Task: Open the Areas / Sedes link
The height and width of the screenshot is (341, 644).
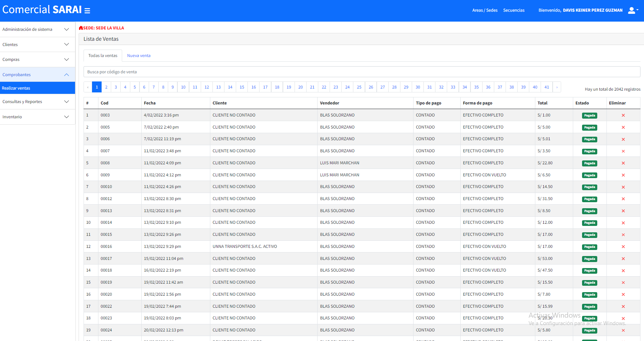Action: 485,10
